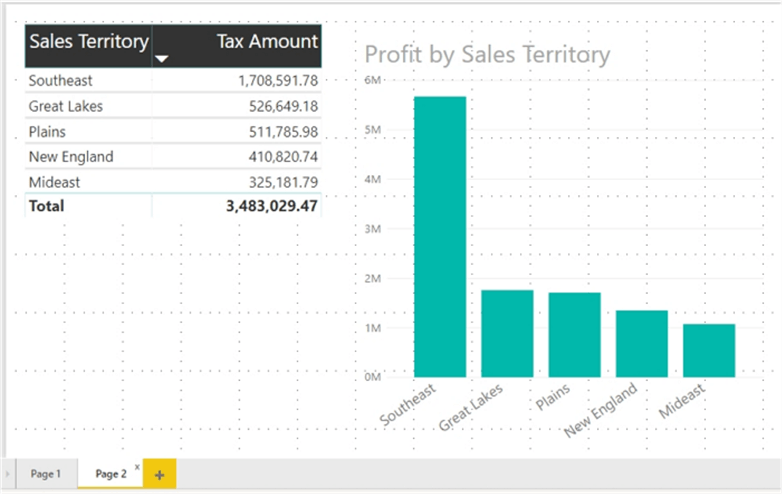Close the Page 2 tab

[x=137, y=467]
